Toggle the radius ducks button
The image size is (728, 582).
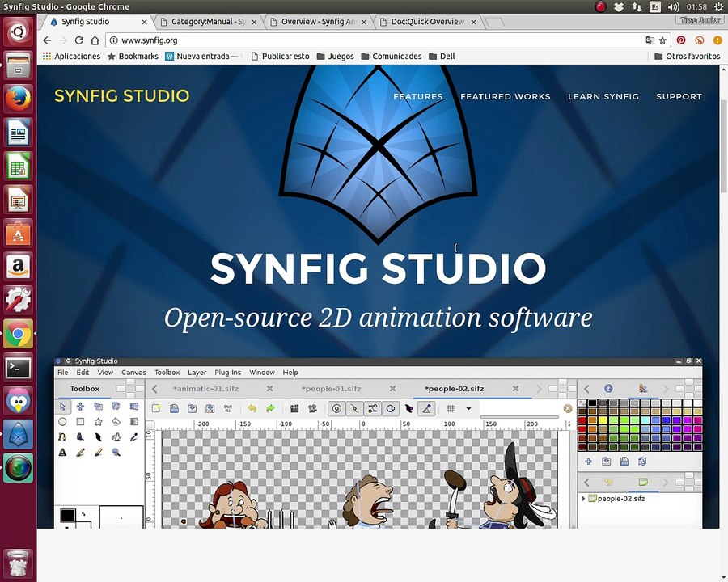pos(391,408)
